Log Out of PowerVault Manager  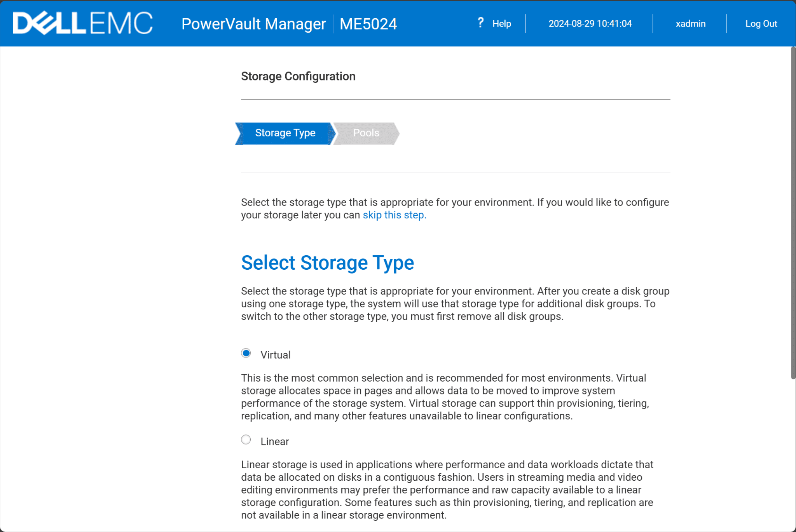[x=761, y=24]
